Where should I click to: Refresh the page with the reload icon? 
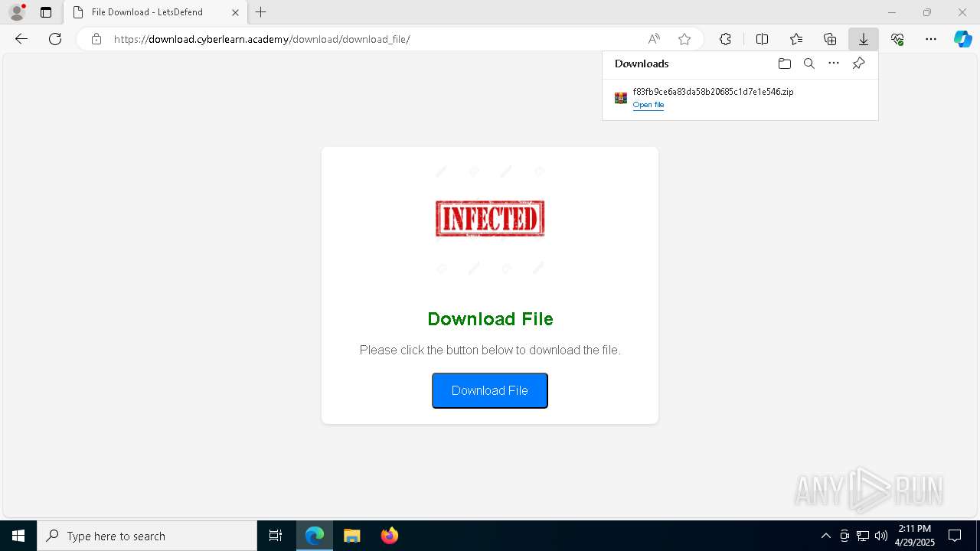55,39
